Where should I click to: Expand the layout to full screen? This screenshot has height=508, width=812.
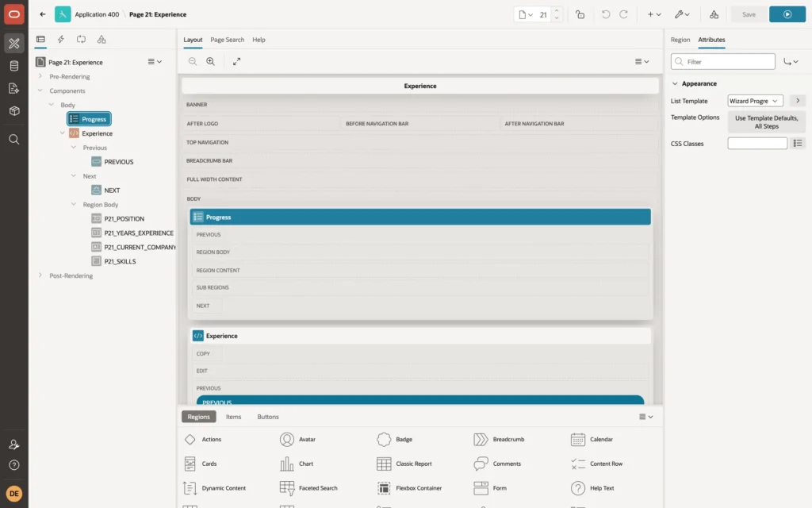point(236,61)
